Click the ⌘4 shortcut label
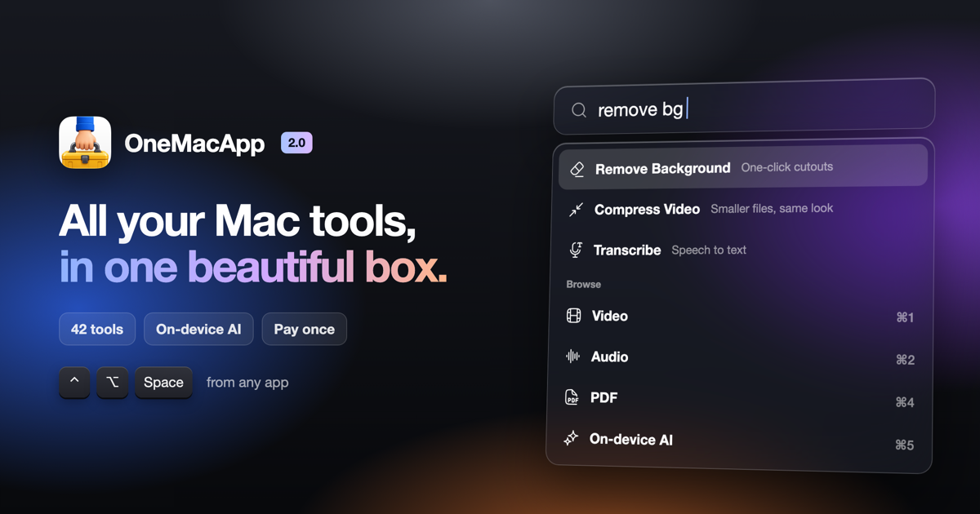This screenshot has width=980, height=514. coord(905,402)
